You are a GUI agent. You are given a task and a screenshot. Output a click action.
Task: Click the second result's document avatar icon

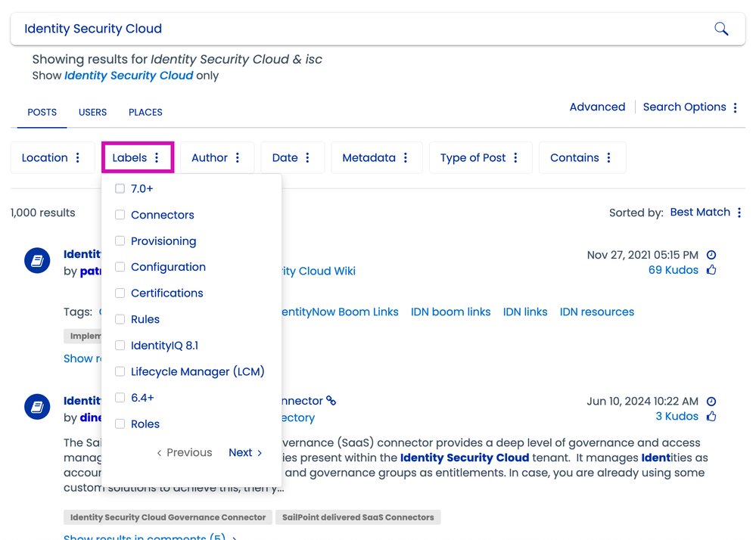click(x=37, y=408)
